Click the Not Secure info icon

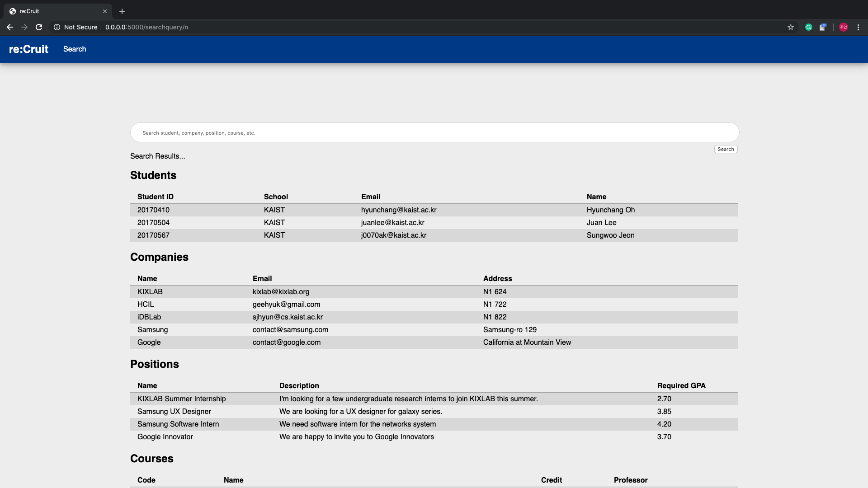[57, 27]
